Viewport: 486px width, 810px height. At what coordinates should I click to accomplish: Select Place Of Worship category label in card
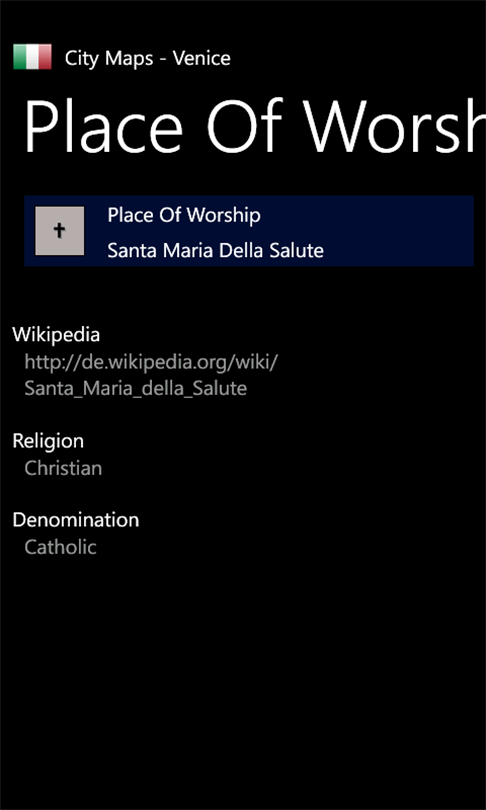184,216
